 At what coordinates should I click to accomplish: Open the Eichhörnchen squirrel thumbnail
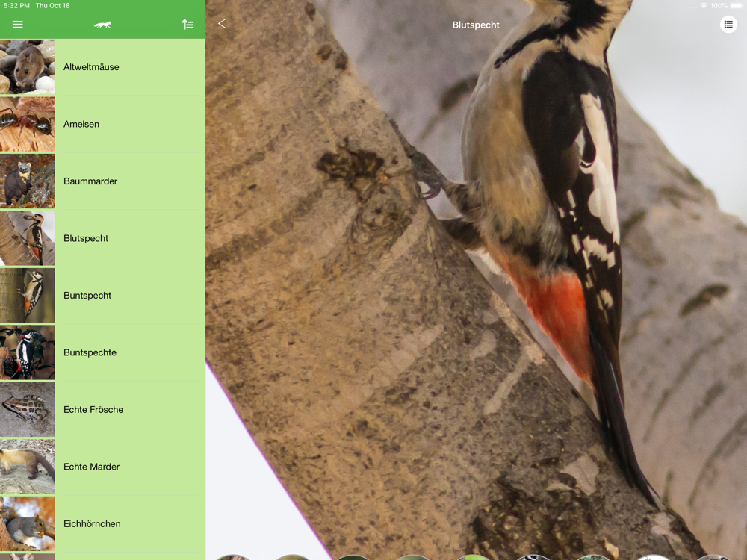[x=27, y=524]
